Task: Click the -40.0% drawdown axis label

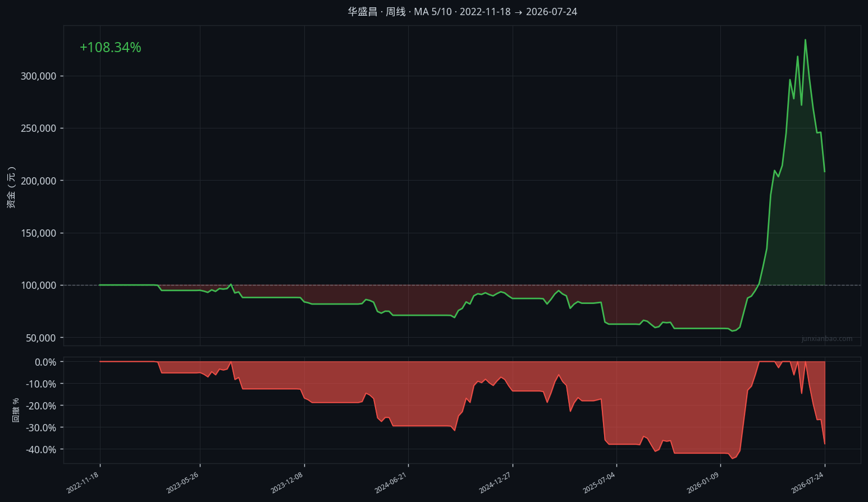Action: [x=42, y=449]
